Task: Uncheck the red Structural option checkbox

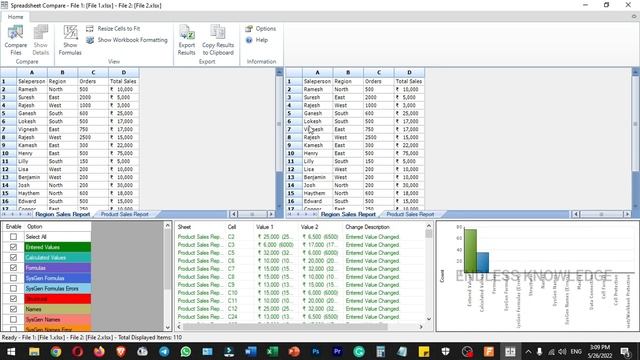Action: tap(13, 299)
